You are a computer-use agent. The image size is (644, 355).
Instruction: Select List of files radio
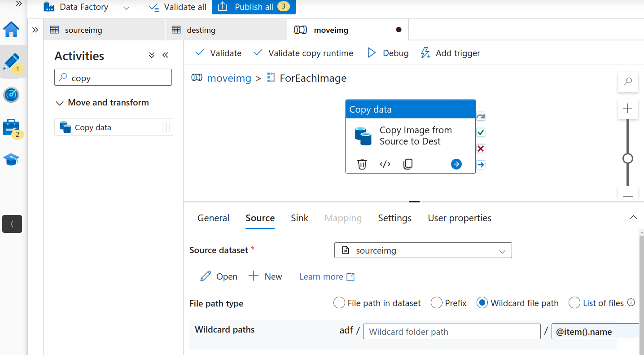point(574,303)
